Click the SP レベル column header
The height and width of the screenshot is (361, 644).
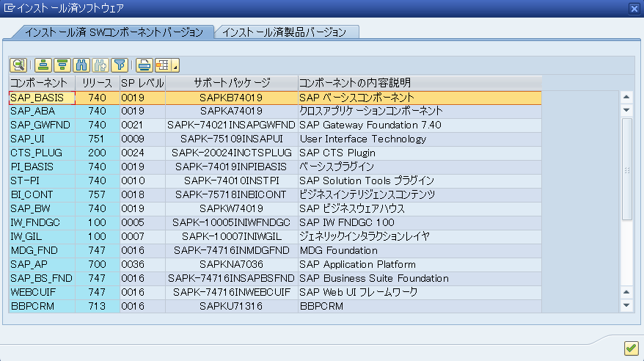[142, 83]
